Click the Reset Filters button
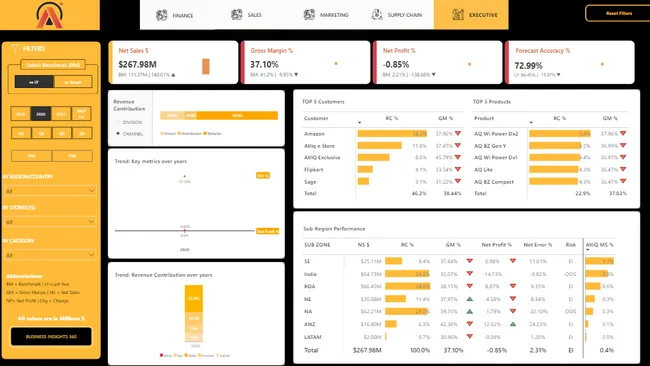Viewport: 650px width, 366px height. click(x=618, y=13)
